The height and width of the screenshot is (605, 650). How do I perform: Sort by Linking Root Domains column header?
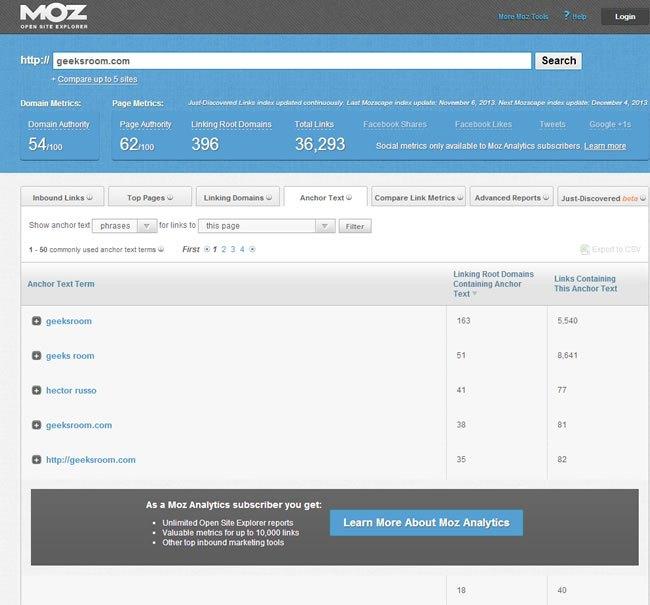click(493, 284)
